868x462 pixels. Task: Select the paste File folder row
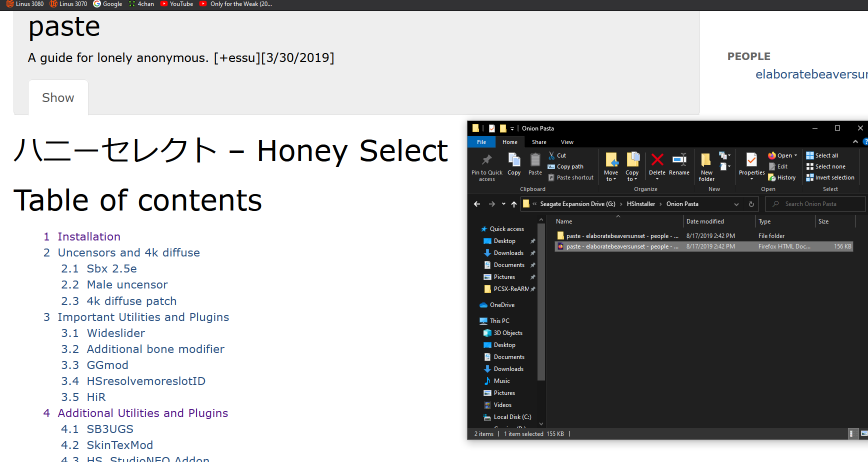point(703,236)
